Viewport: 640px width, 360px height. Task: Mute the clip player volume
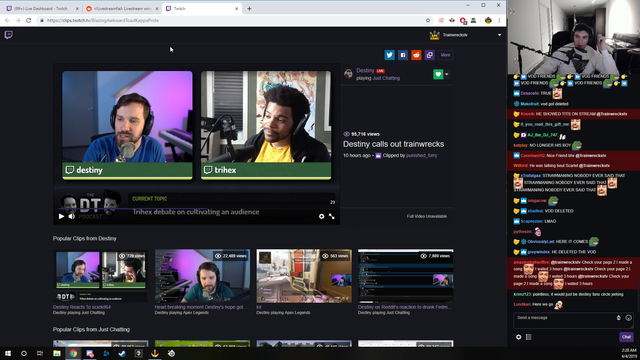(x=71, y=216)
